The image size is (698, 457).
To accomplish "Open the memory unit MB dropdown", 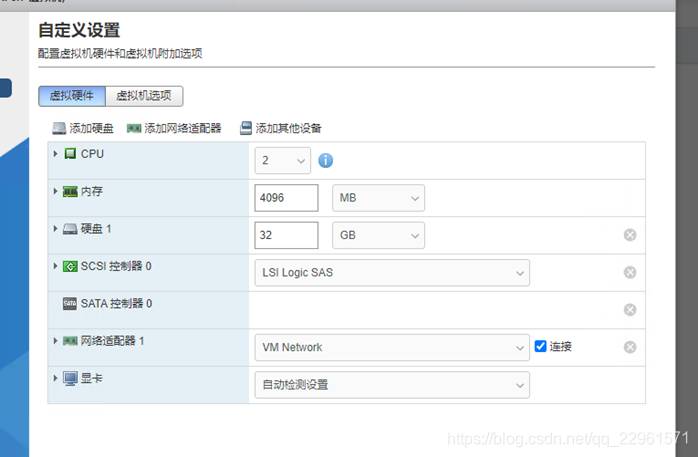I will 378,198.
